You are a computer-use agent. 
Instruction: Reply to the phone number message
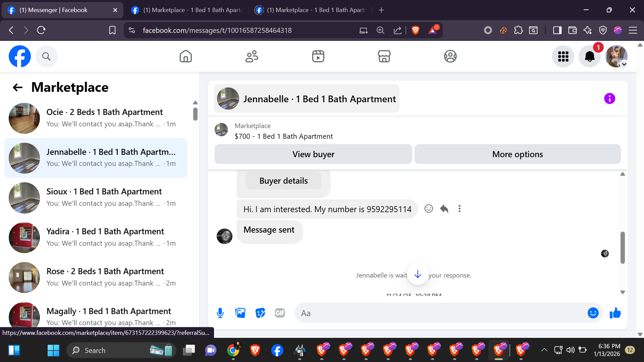click(x=444, y=209)
